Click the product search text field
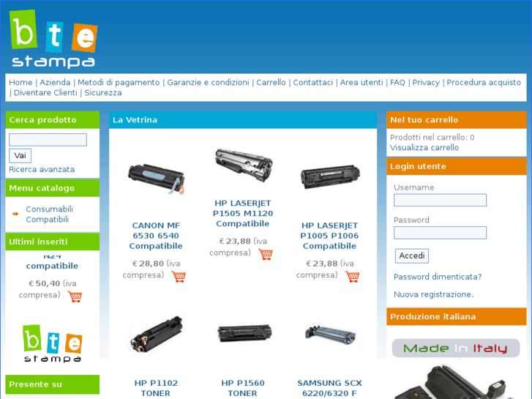 (x=48, y=140)
